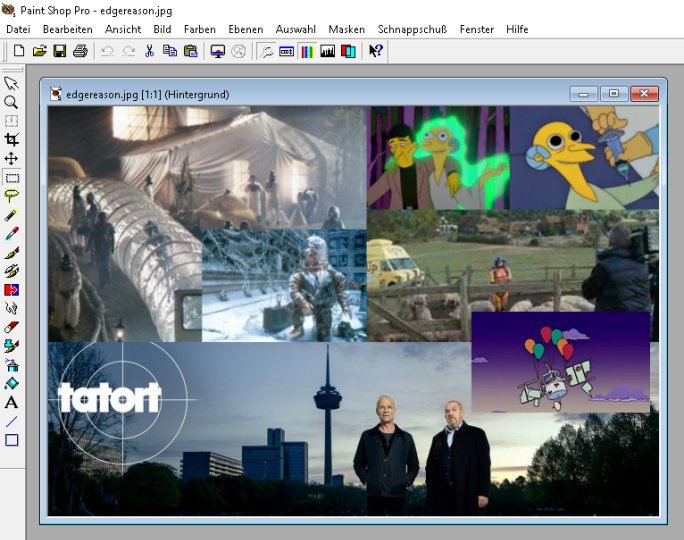The width and height of the screenshot is (684, 540).
Task: Open the Datei menu
Action: tap(18, 29)
